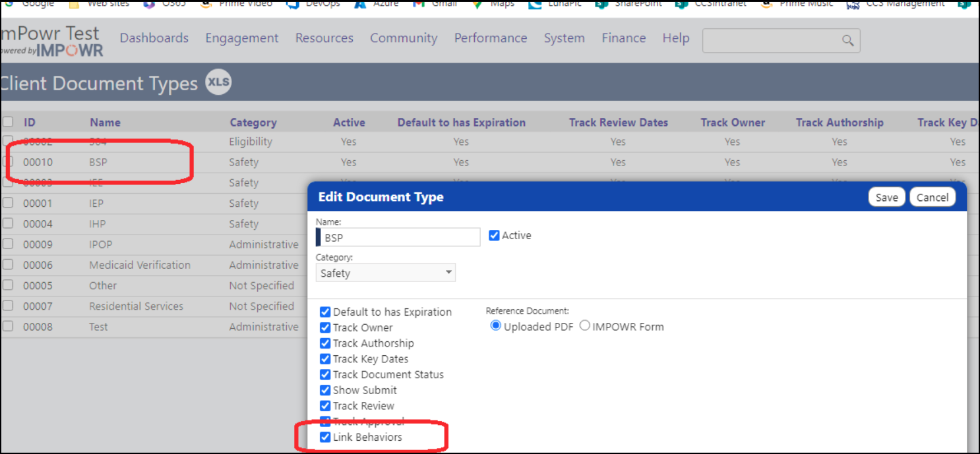This screenshot has height=454, width=980.
Task: Click the IHP name in the table
Action: (x=98, y=223)
